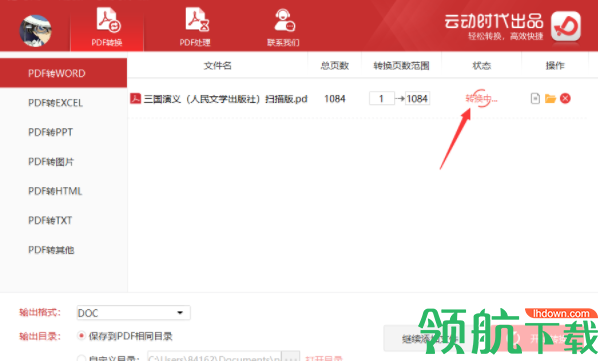Click the 转换页数范围 column header
The height and width of the screenshot is (361, 598).
pyautogui.click(x=401, y=66)
